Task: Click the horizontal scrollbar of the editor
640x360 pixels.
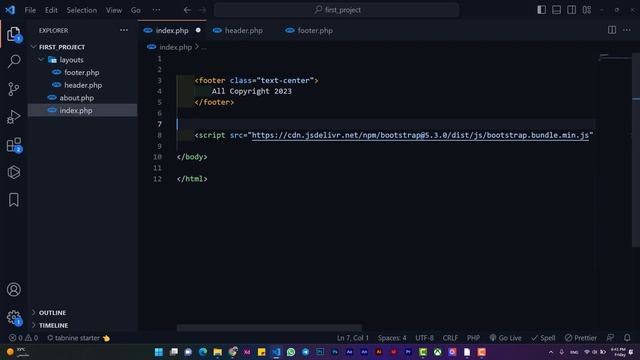Action: pos(269,328)
